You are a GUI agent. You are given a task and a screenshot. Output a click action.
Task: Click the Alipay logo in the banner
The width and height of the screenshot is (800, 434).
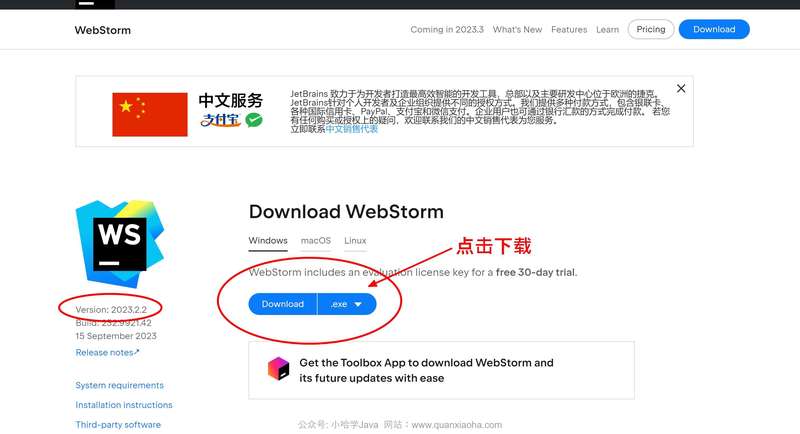coord(220,120)
